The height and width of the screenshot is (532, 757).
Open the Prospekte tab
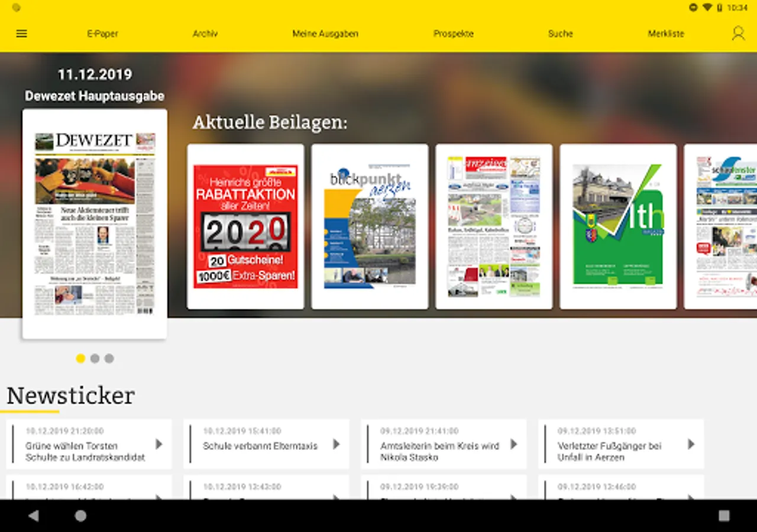pyautogui.click(x=454, y=34)
